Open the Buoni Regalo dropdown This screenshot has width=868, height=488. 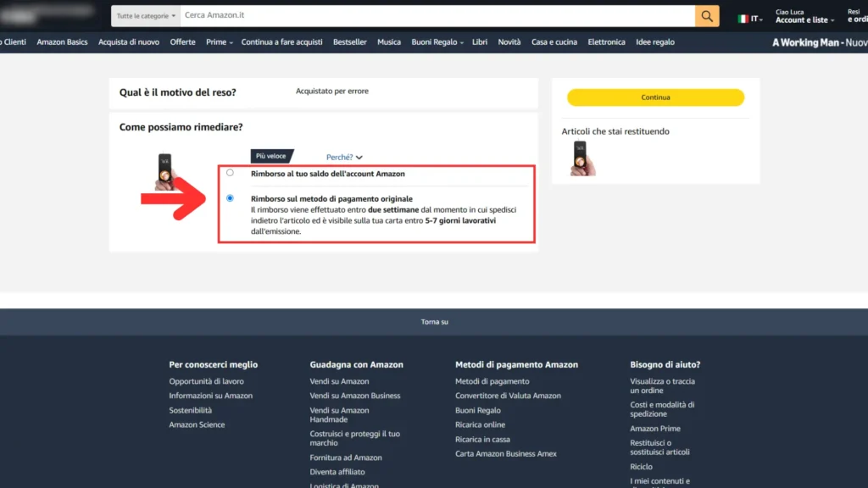click(437, 42)
